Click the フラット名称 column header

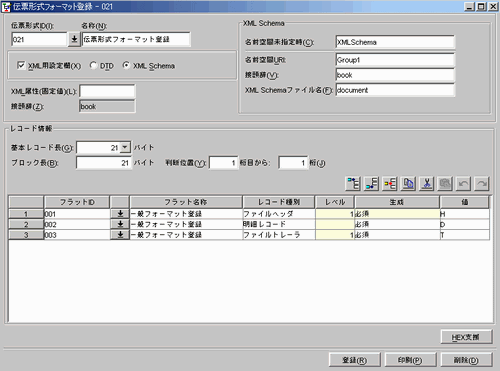[186, 202]
